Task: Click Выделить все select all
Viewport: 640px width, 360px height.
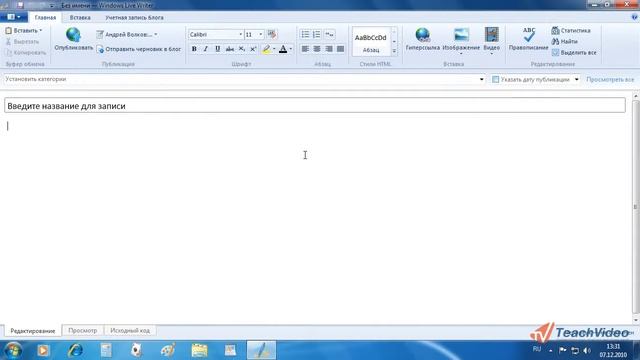Action: point(574,53)
